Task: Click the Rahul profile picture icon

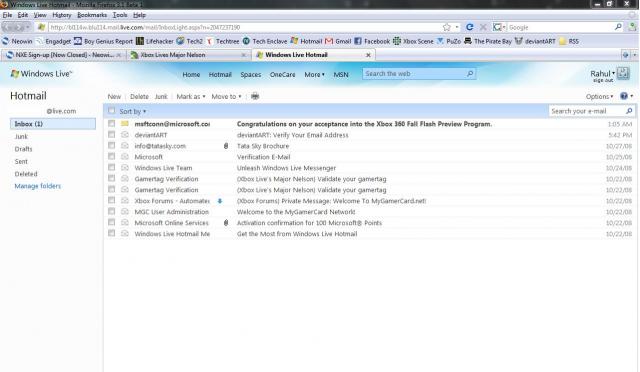Action: point(623,74)
